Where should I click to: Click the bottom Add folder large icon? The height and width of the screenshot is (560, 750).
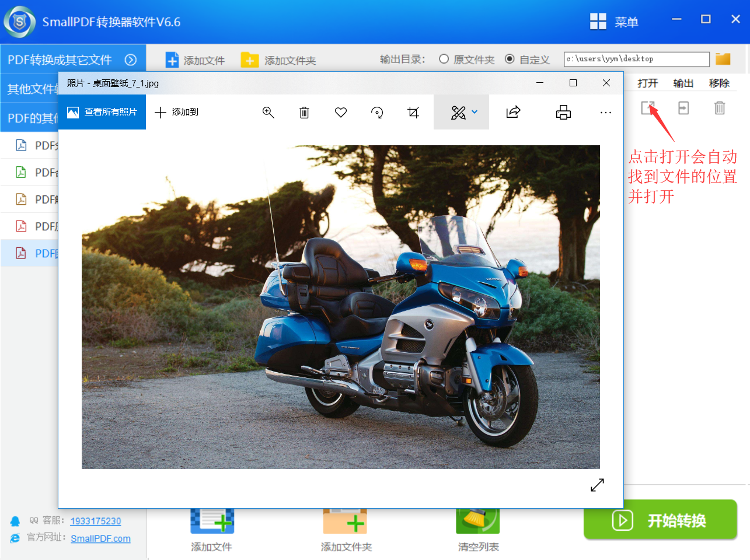(x=345, y=521)
